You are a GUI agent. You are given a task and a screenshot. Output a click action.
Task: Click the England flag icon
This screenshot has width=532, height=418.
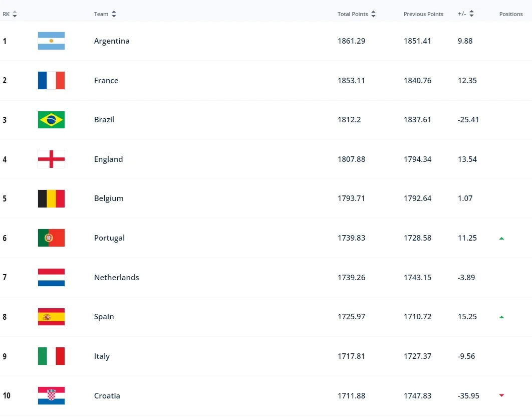click(51, 159)
